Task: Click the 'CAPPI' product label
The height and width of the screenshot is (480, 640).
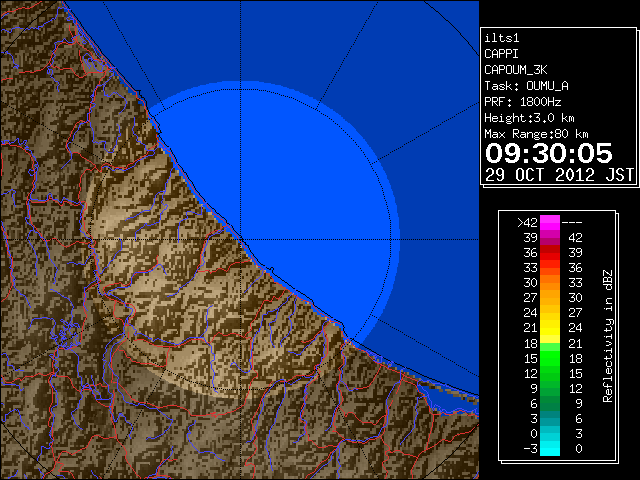Action: (x=501, y=54)
